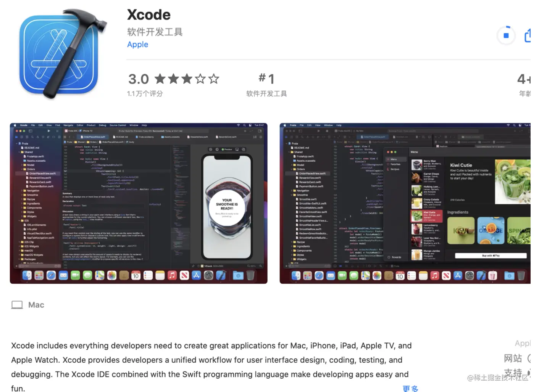
Task: Open the first Xcode preview screenshot thumbnail
Action: point(139,203)
